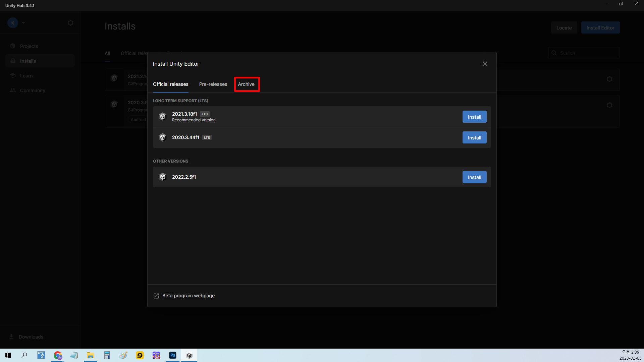Install Unity version 2022.2.5f1
The image size is (644, 362).
click(474, 177)
